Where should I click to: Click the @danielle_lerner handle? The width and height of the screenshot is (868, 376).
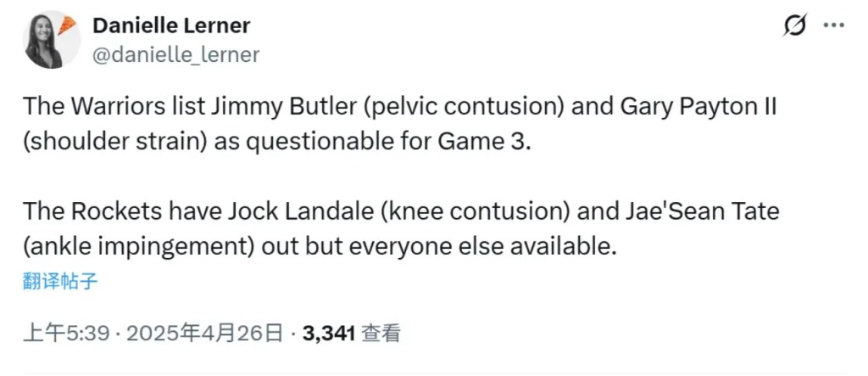point(175,55)
